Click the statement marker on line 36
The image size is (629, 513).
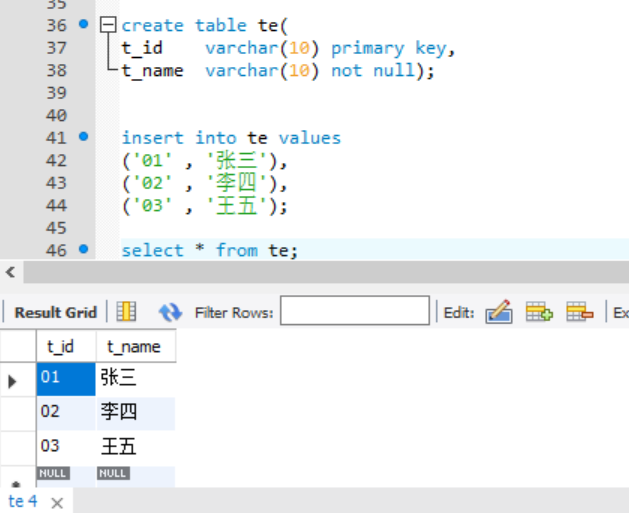pos(83,24)
